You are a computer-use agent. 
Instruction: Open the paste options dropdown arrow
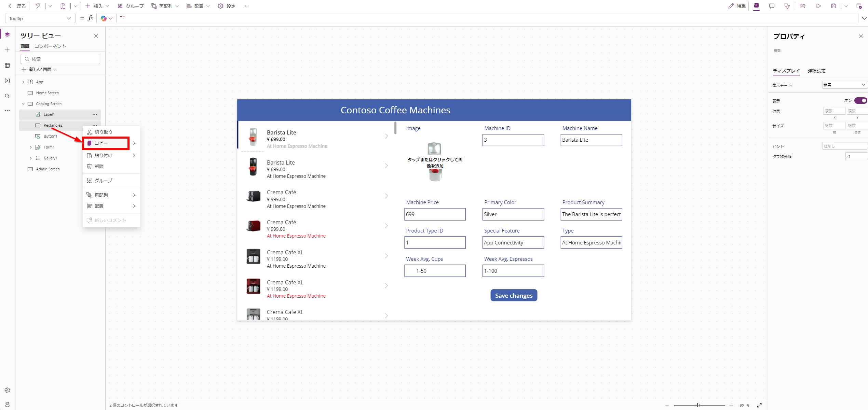tap(76, 6)
